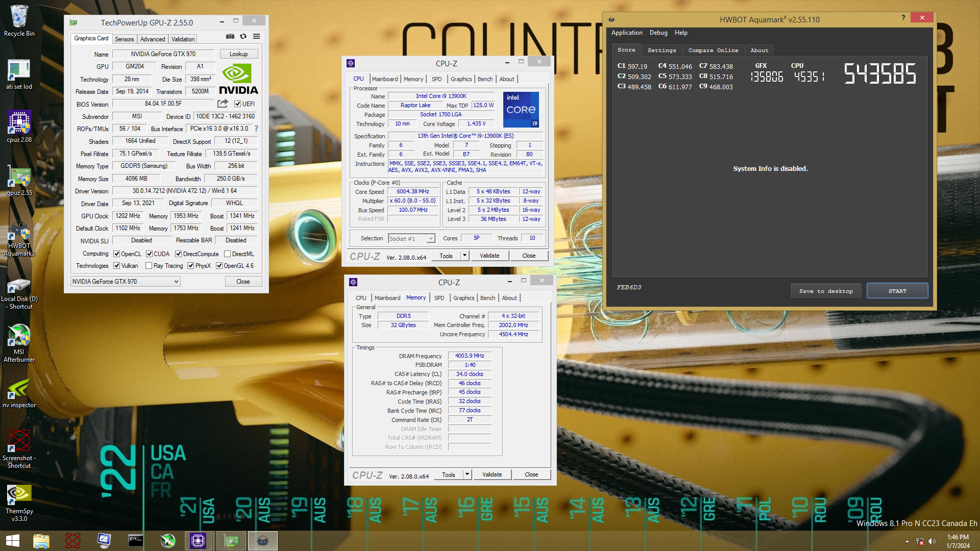The image size is (980, 551).
Task: Click the Lookup button in GPU-Z
Action: click(238, 54)
